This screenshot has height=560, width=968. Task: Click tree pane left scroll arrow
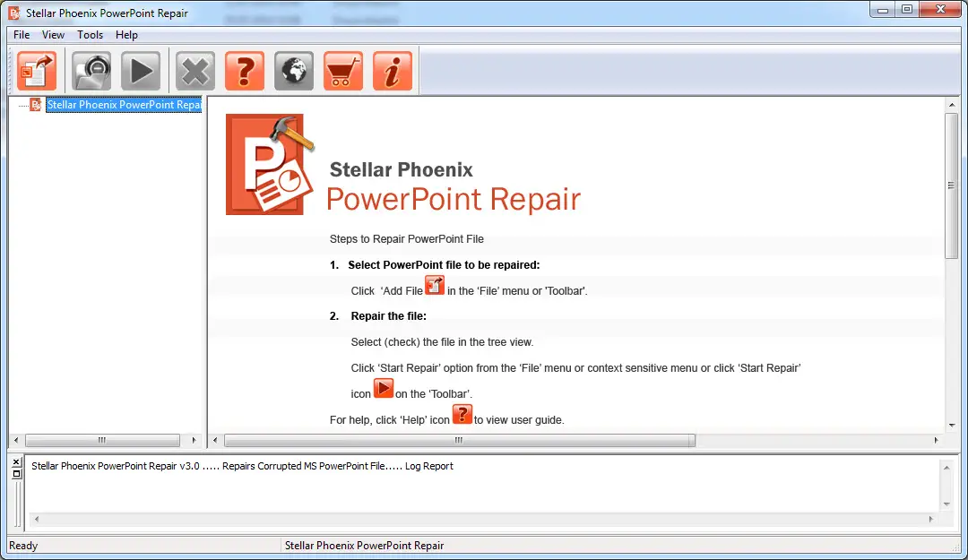point(16,440)
